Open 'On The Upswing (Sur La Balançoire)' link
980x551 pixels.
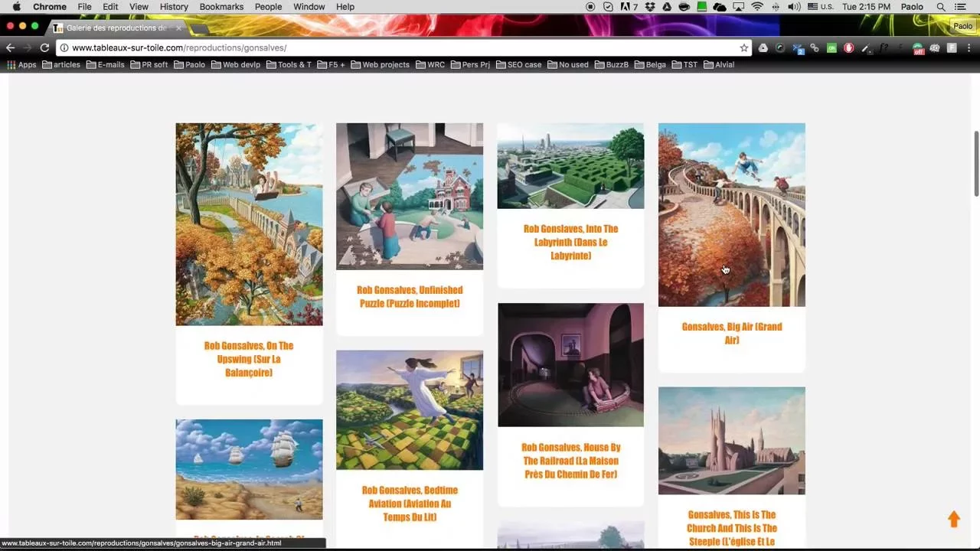tap(249, 359)
